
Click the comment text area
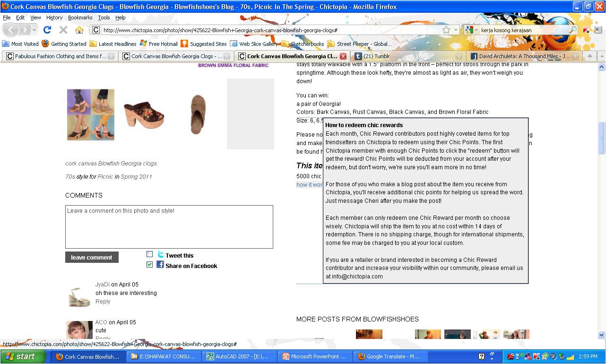169,226
